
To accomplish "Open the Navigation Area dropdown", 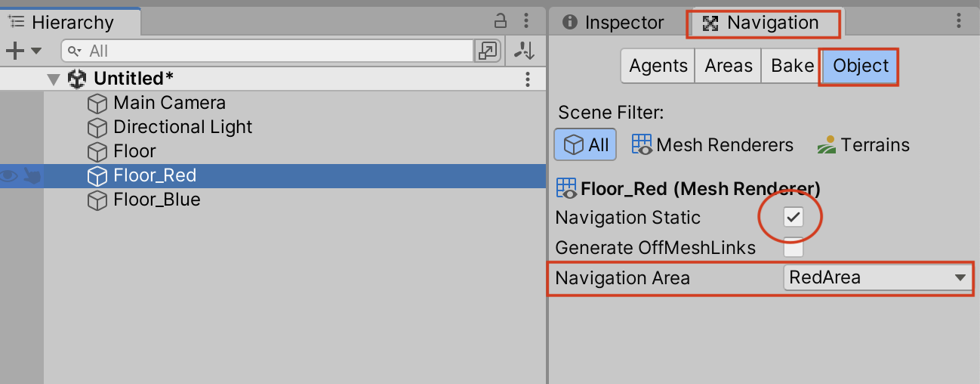I will [x=876, y=278].
